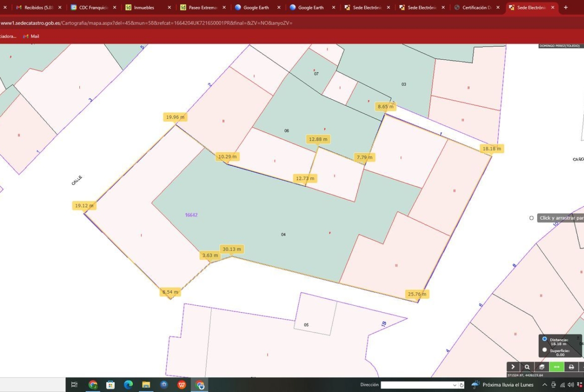
Task: Open the Próxima lluvia el Lunes weather widget
Action: tap(502, 385)
